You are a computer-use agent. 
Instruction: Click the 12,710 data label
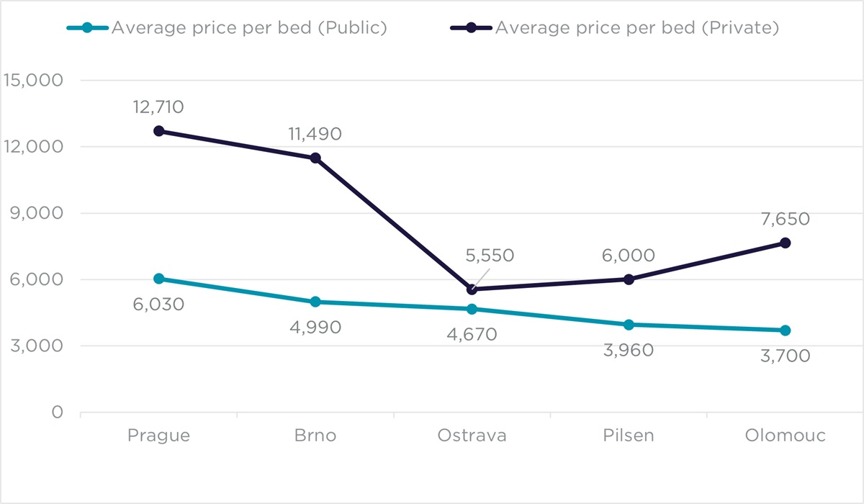pyautogui.click(x=158, y=107)
